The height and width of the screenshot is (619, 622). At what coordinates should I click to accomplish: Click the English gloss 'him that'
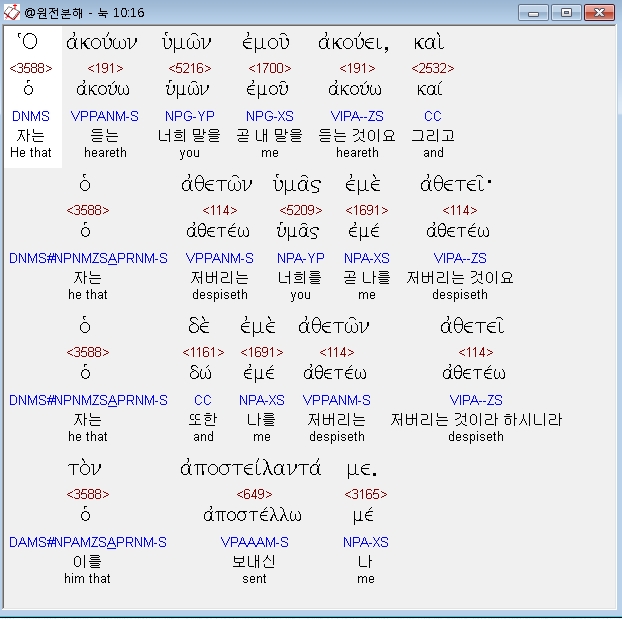87,579
